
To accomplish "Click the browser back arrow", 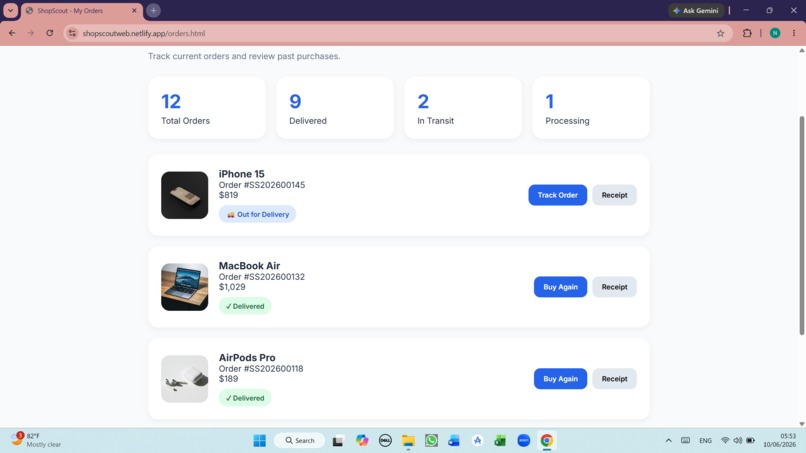I will click(12, 33).
